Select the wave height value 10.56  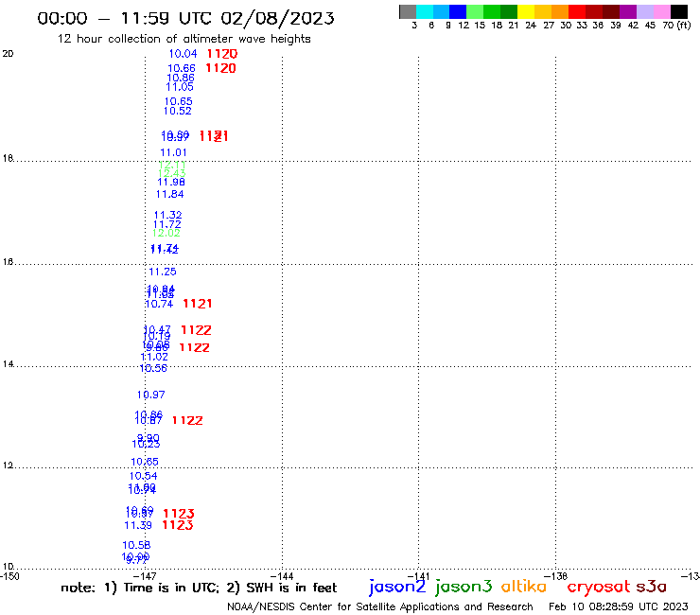153,368
